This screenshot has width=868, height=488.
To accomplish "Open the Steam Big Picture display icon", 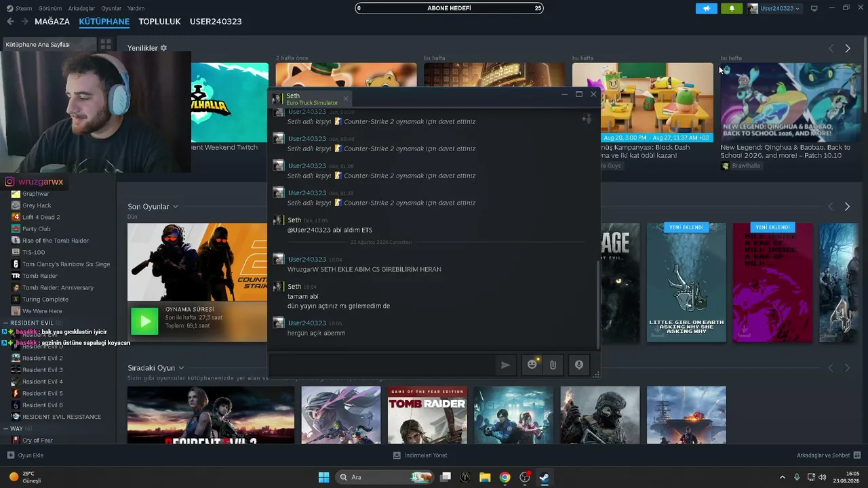I will tap(814, 9).
